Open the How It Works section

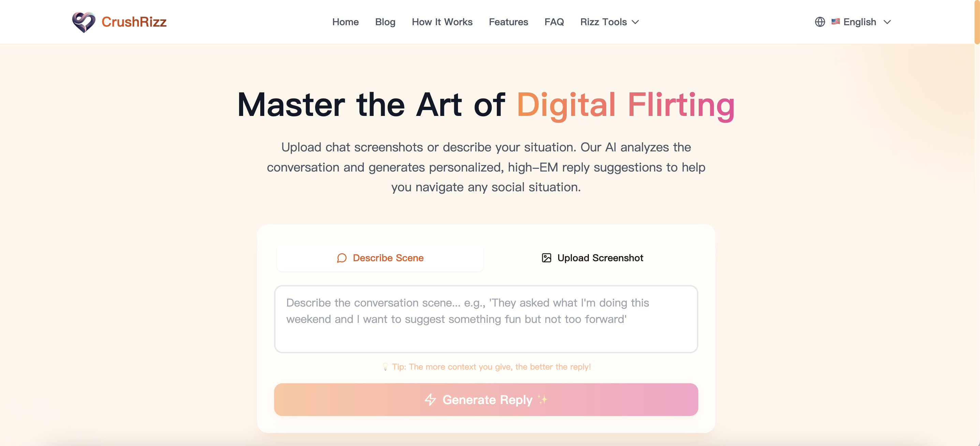(442, 22)
